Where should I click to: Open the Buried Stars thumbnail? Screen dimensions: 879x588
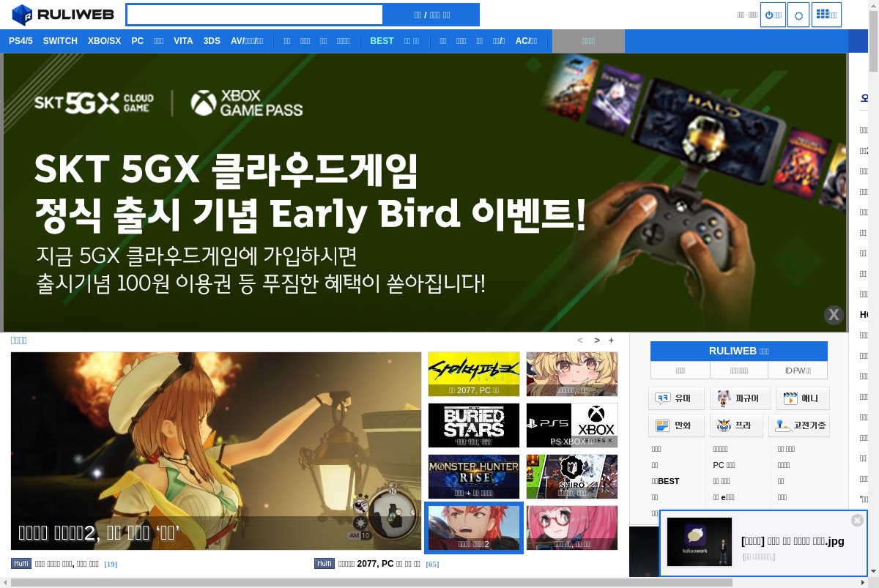pos(474,425)
